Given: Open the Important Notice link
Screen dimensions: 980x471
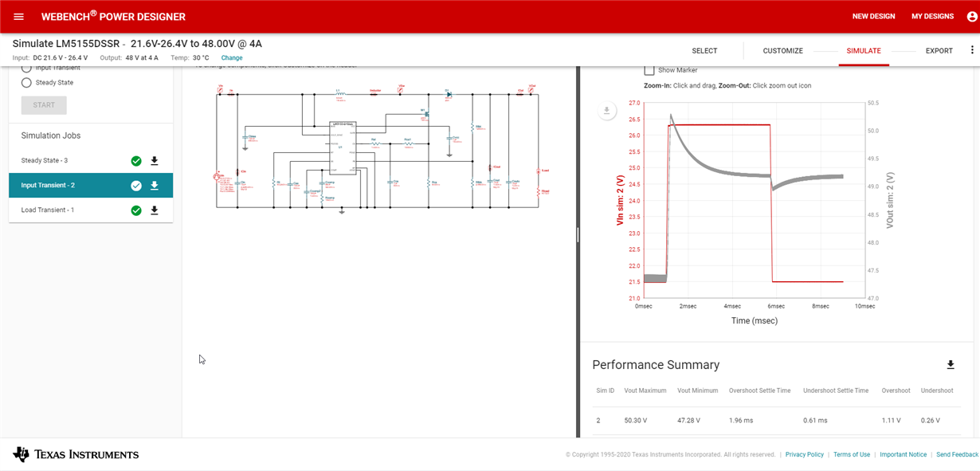Looking at the screenshot, I should (904, 454).
